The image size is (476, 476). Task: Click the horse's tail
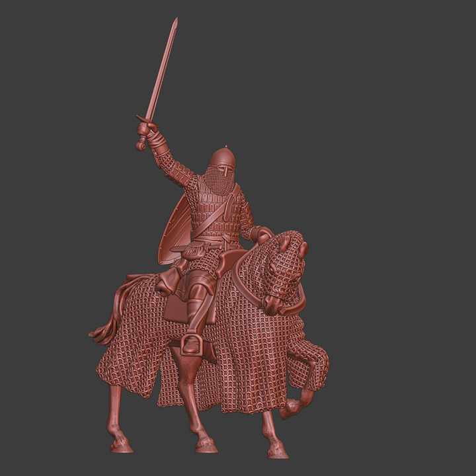(x=104, y=331)
